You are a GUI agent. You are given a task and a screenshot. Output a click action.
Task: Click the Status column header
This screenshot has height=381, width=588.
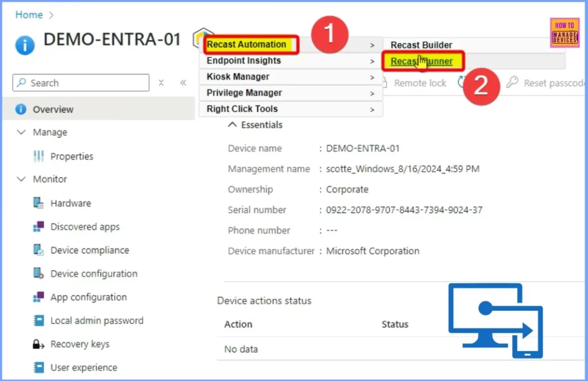coord(395,324)
